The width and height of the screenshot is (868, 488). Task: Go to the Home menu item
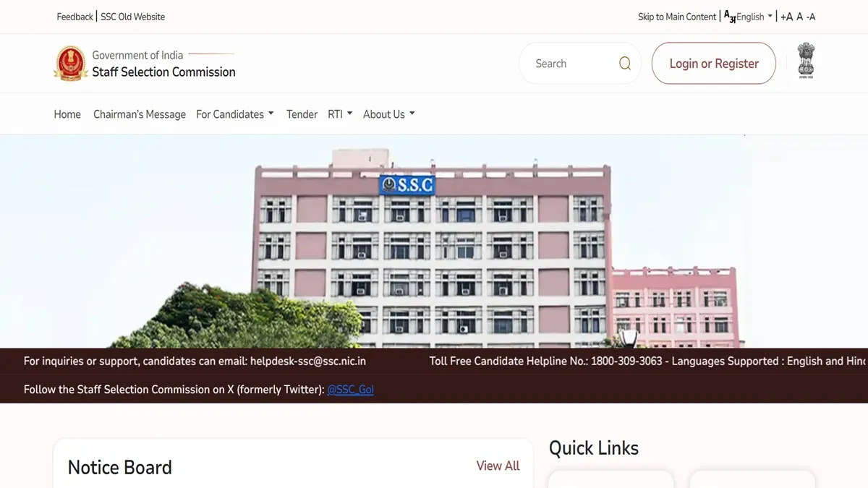pos(67,114)
